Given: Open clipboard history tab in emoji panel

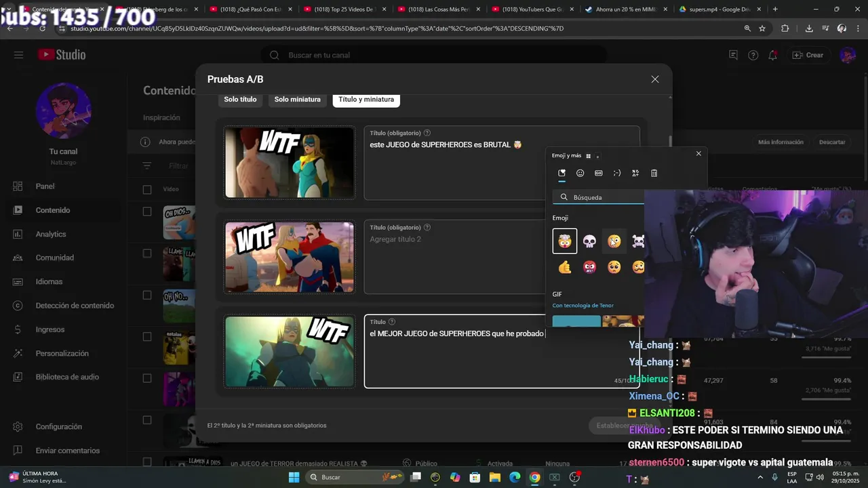Looking at the screenshot, I should [x=654, y=173].
